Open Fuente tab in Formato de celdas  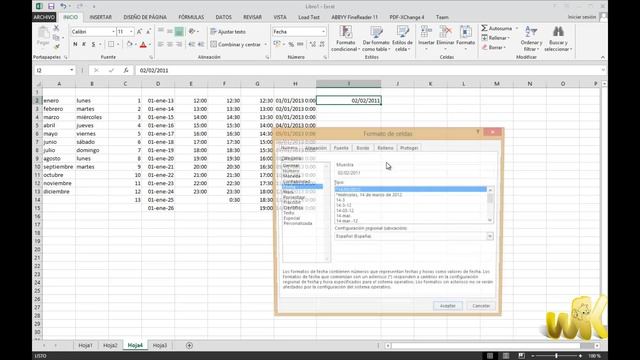click(x=341, y=148)
